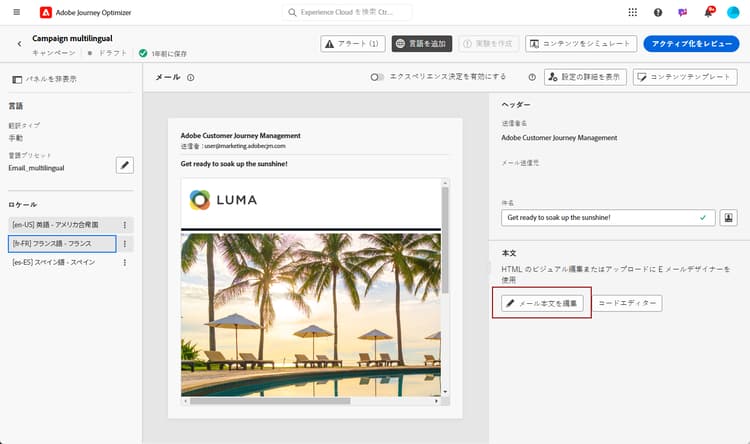The width and height of the screenshot is (750, 444).
Task: Open the hamburger navigation menu
Action: [x=17, y=12]
